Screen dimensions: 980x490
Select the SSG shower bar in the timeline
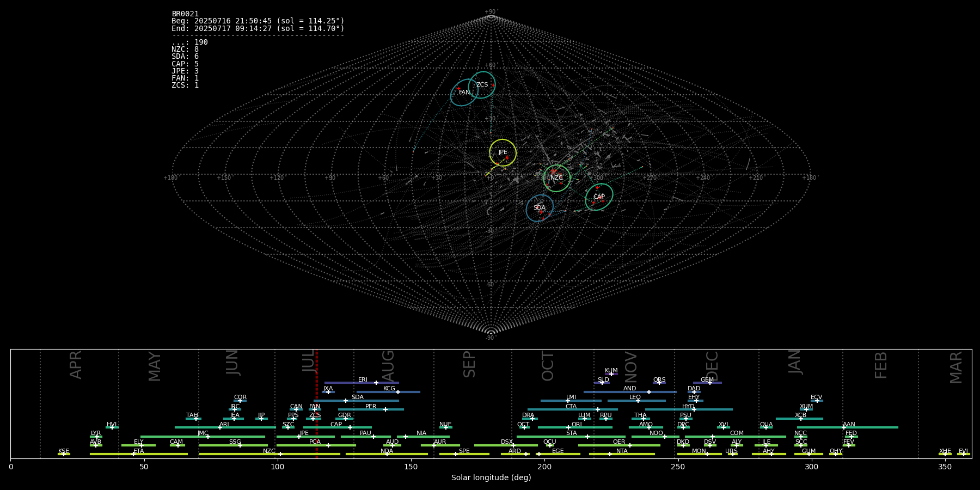point(233,445)
